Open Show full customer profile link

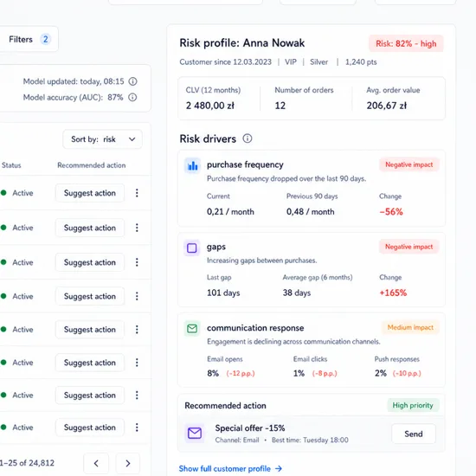pos(230,469)
